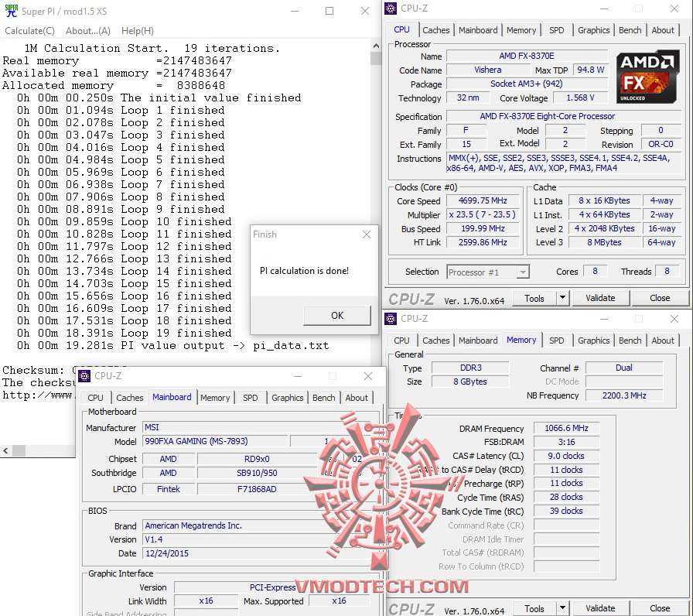Viewport: 693px width, 616px height.
Task: Click the horizontal scrollbar thumb in Super PI
Action: click(x=19, y=450)
